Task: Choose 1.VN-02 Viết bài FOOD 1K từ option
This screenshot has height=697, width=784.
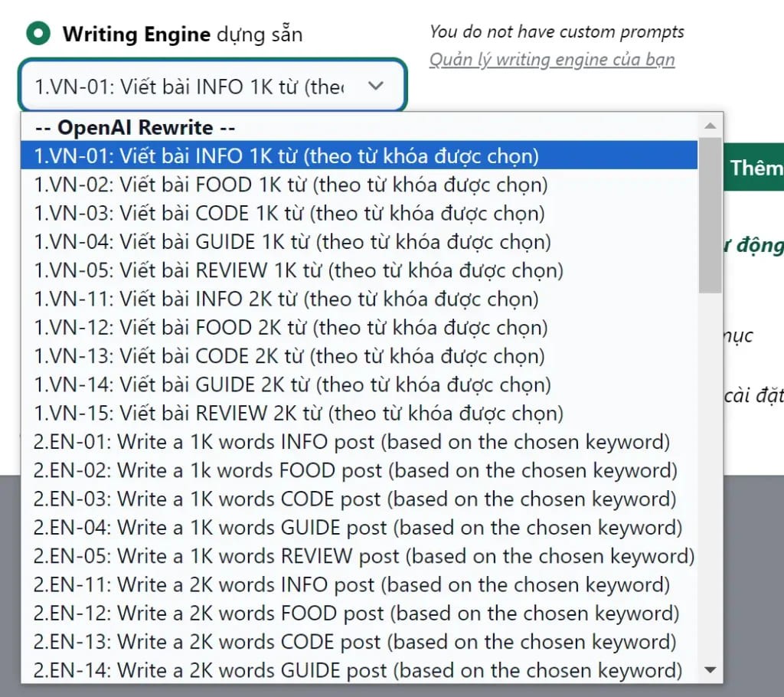Action: point(359,185)
